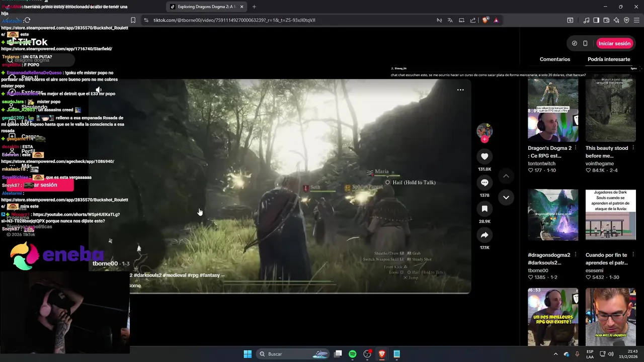This screenshot has height=362, width=644.
Task: Like the video with the heart icon
Action: pyautogui.click(x=485, y=156)
